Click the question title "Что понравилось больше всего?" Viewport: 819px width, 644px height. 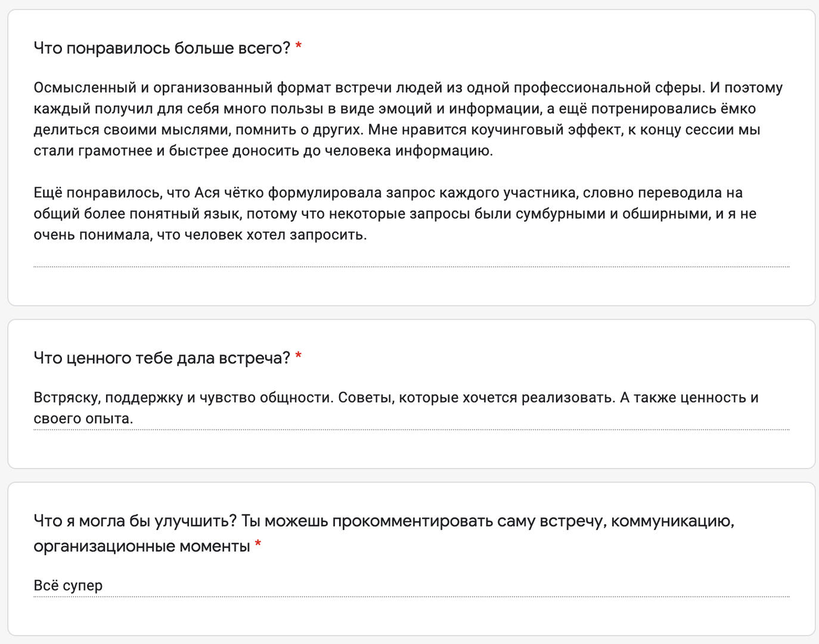click(162, 48)
